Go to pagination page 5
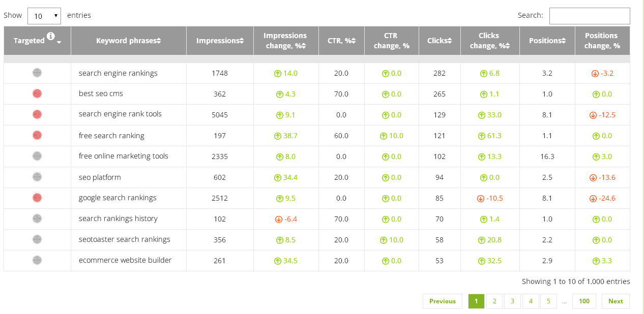644x314 pixels. (x=548, y=301)
